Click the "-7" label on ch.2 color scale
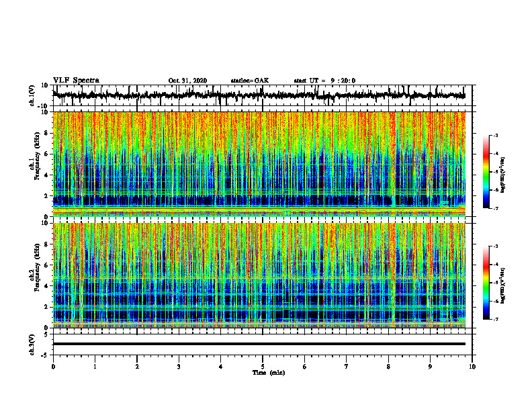Screen dimensions: 532x411 pyautogui.click(x=495, y=320)
